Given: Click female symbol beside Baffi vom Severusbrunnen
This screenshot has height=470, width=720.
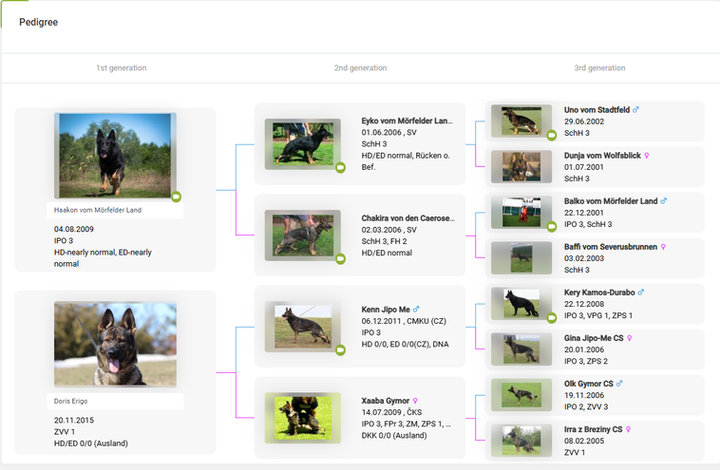Looking at the screenshot, I should pos(663,247).
